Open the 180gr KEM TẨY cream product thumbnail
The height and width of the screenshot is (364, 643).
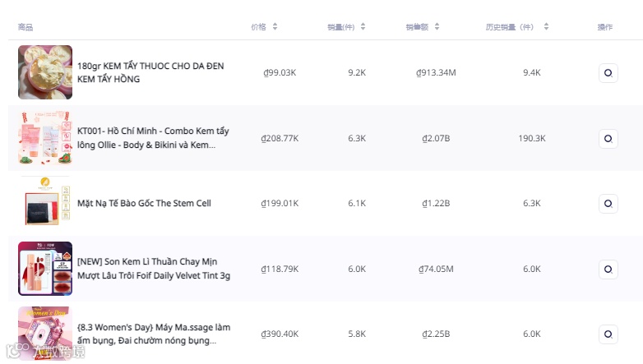coord(45,72)
